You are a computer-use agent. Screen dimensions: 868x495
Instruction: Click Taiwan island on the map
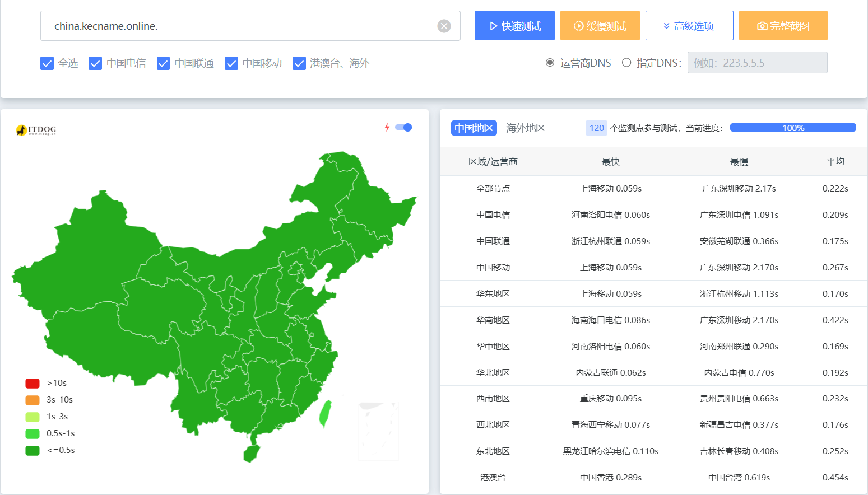pos(325,414)
